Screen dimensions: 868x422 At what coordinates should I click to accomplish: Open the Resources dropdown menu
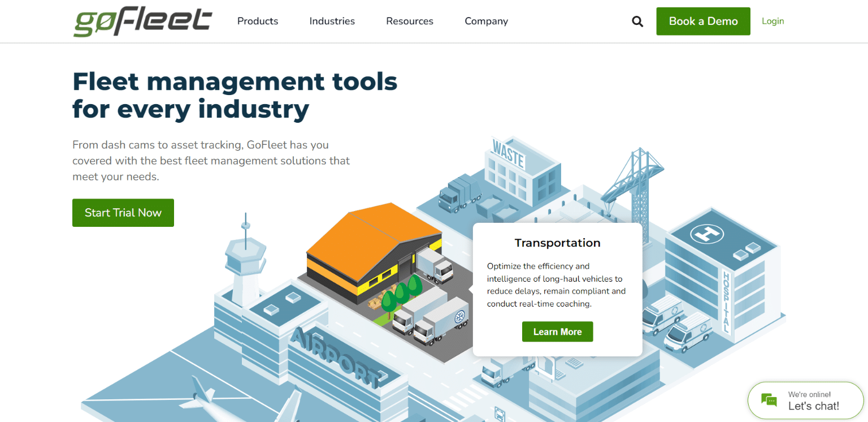409,21
